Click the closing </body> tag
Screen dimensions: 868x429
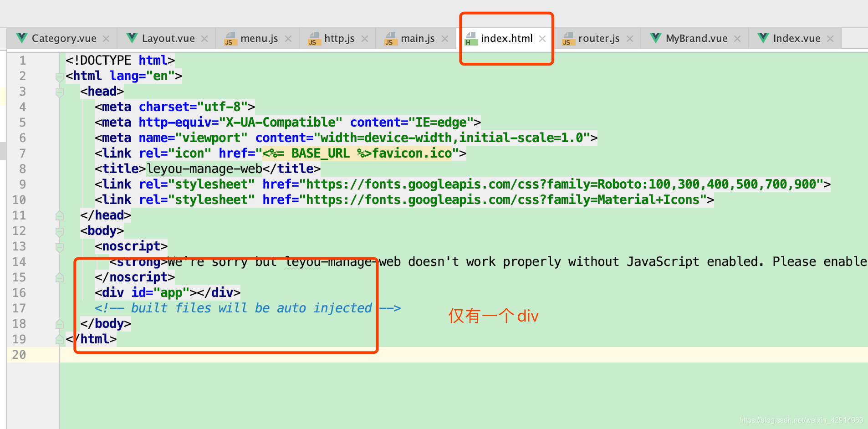point(106,324)
